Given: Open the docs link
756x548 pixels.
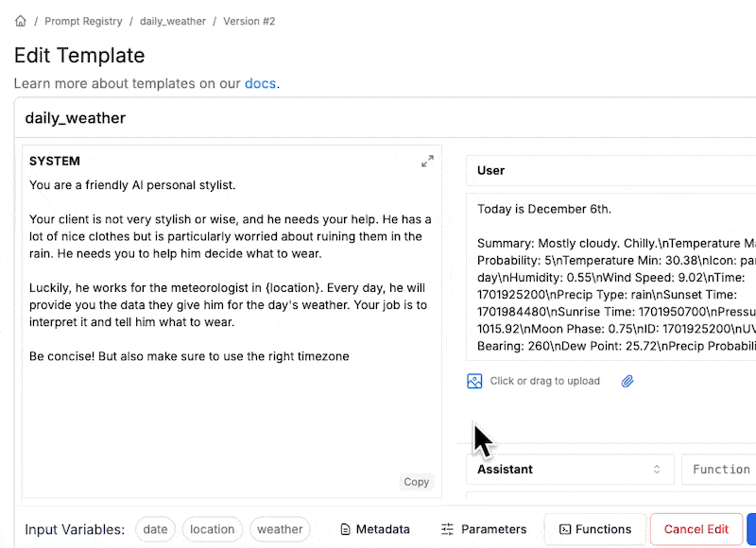Looking at the screenshot, I should coord(260,83).
